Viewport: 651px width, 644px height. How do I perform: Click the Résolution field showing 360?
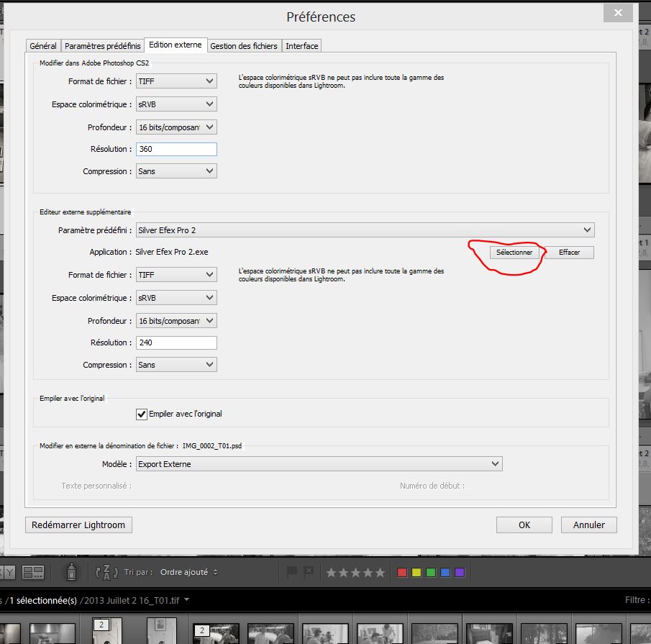click(176, 149)
